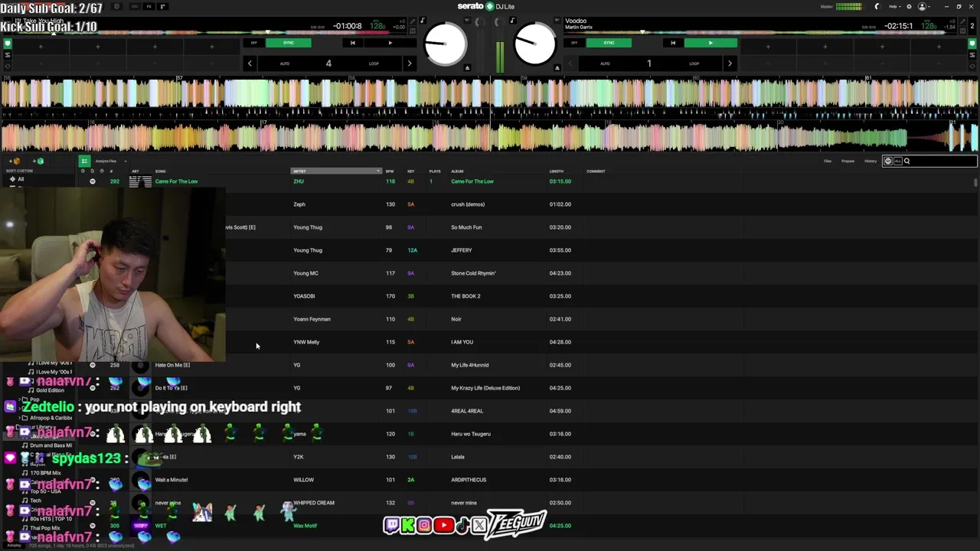
Task: Open the Prepare panel tab
Action: tap(848, 161)
